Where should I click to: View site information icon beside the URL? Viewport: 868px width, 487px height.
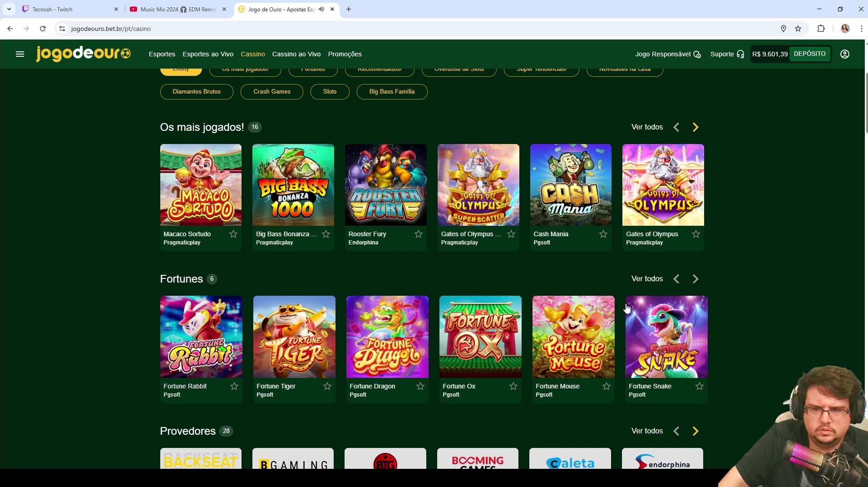coord(62,29)
